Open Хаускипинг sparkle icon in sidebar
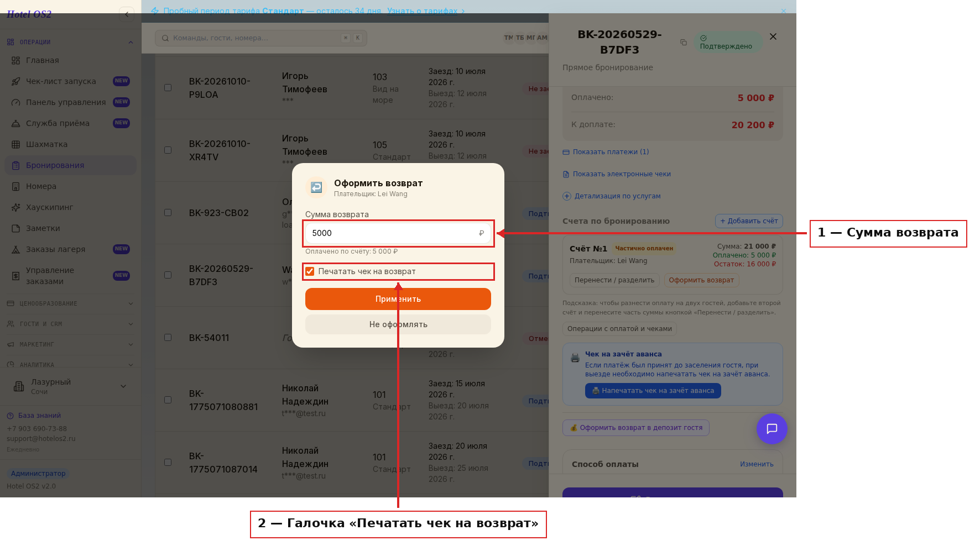The height and width of the screenshot is (551, 980). [x=16, y=207]
